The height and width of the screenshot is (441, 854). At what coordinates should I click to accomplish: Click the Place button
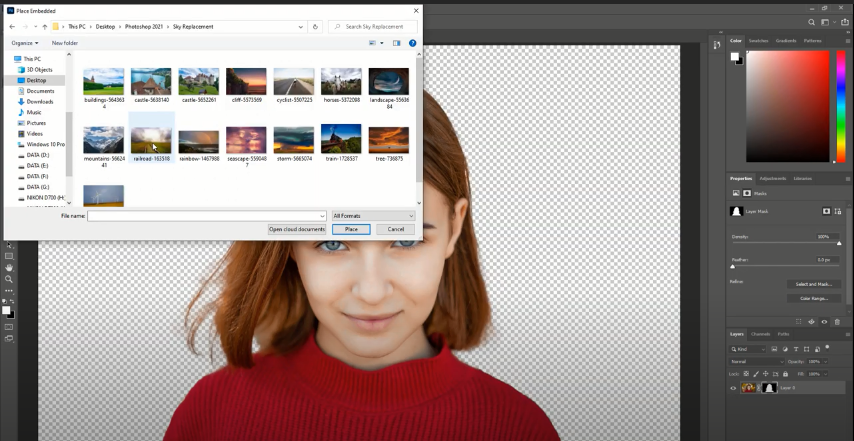(x=351, y=229)
